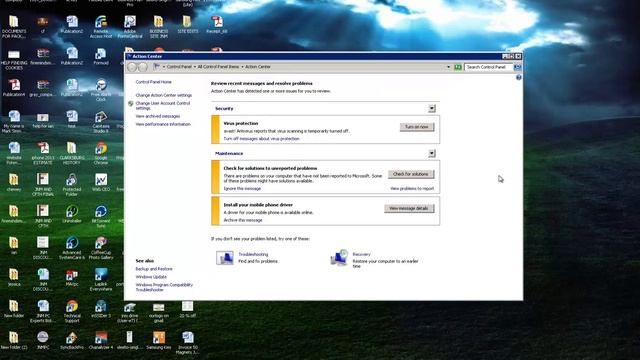
Task: Open the CoffeeCup Photo Gallery shortcut
Action: click(x=101, y=248)
